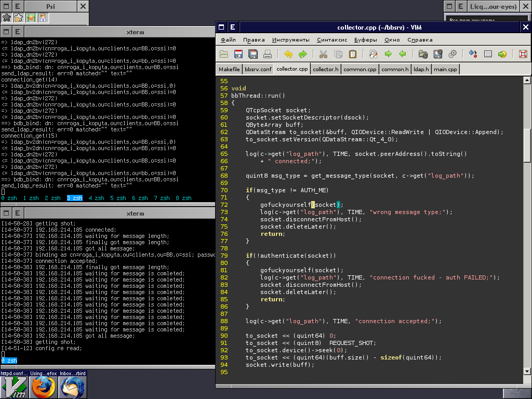Switch to the Makefile tab
Image resolution: width=532 pixels, height=399 pixels.
coord(229,69)
